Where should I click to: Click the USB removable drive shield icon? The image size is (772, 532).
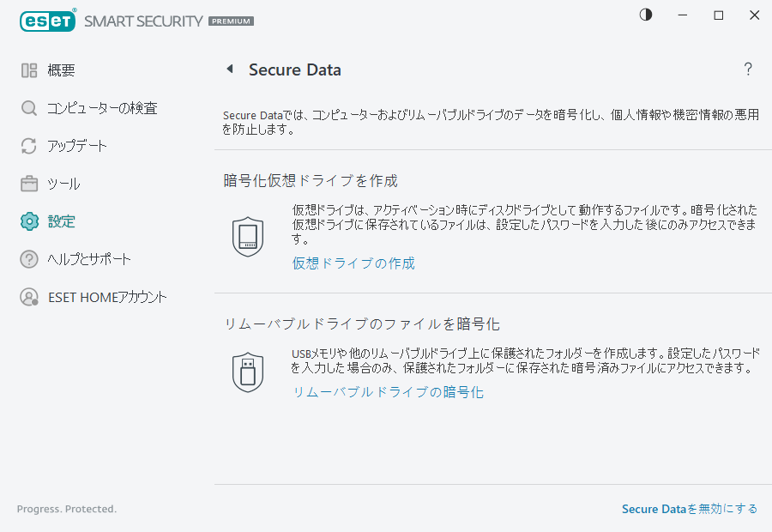(x=248, y=372)
